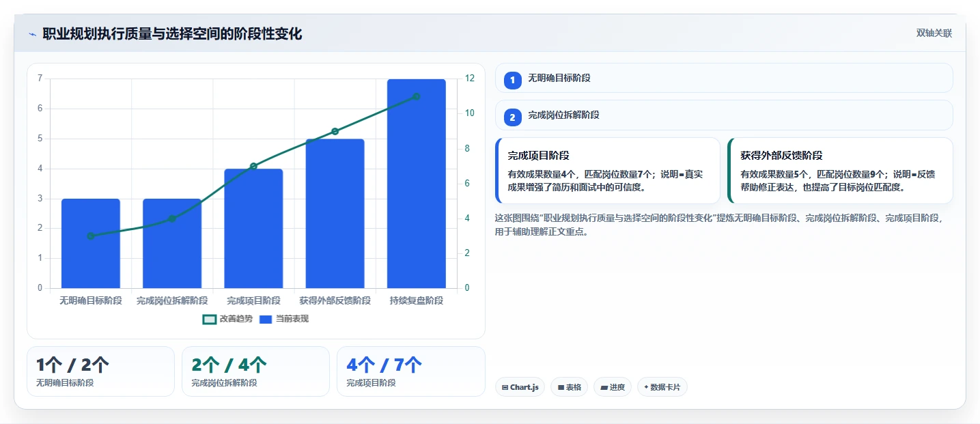The width and height of the screenshot is (980, 424).
Task: Click the trend line point above 完成岗位拆解阶段
Action: (x=172, y=218)
